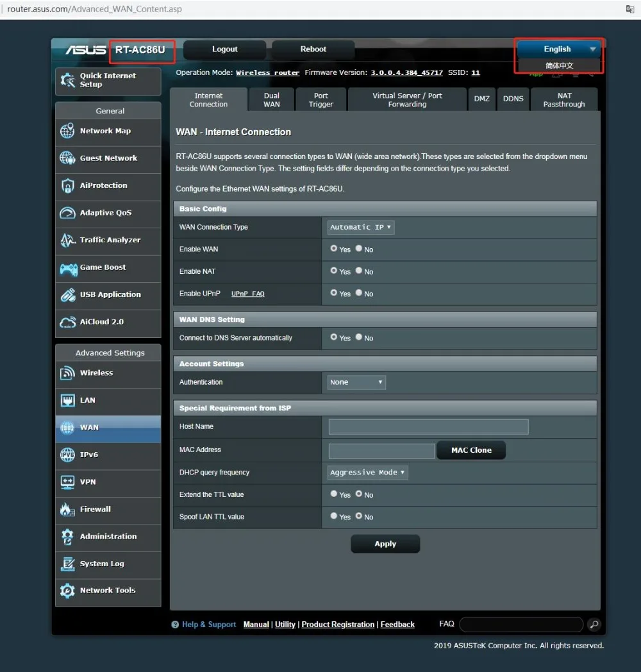Viewport: 641px width, 672px height.
Task: Open the Utility link in footer
Action: click(x=285, y=625)
